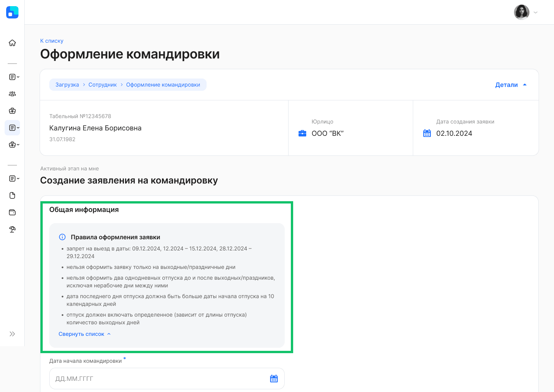Viewport: 554px width, 392px height.
Task: Click the rule about "только на выходные/праздничные дни"
Action: 151,267
